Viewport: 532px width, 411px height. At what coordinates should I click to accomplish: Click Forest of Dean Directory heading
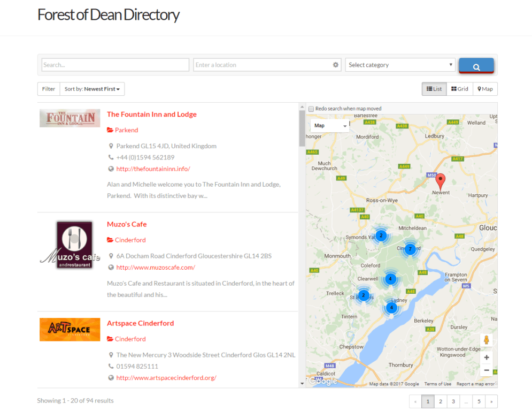[x=109, y=15]
